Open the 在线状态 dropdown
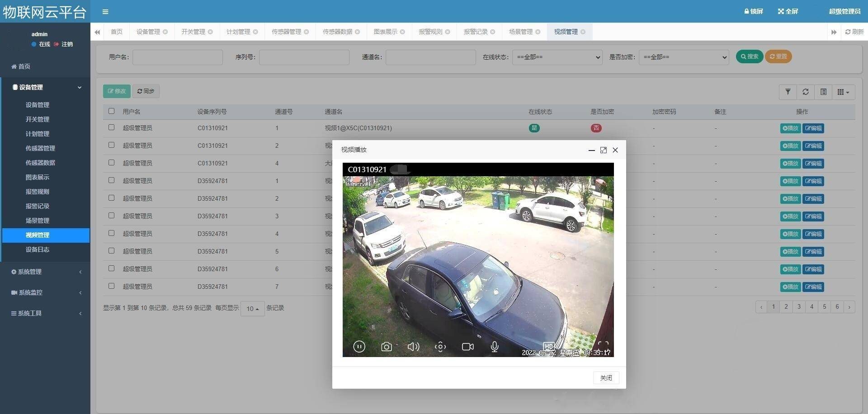The width and height of the screenshot is (868, 414). tap(557, 57)
